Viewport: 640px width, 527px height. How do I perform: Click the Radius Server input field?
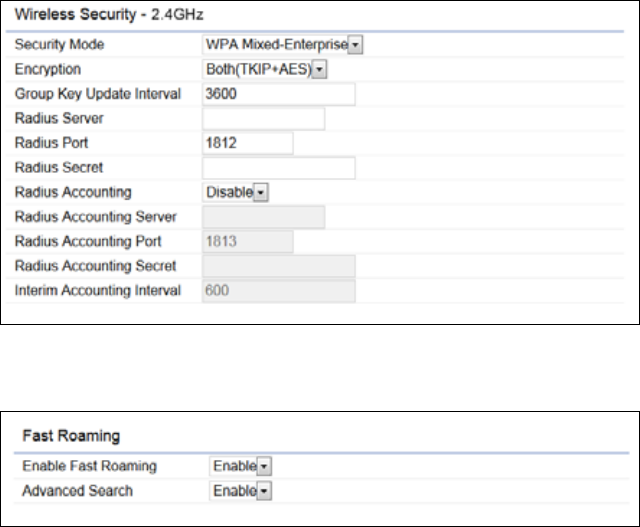click(264, 119)
